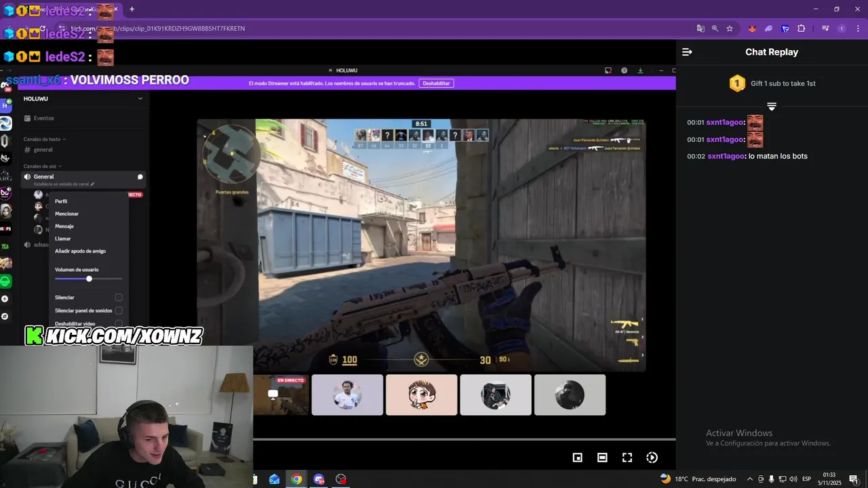This screenshot has height=488, width=868.
Task: Switch to theater mode in video player
Action: 602,457
